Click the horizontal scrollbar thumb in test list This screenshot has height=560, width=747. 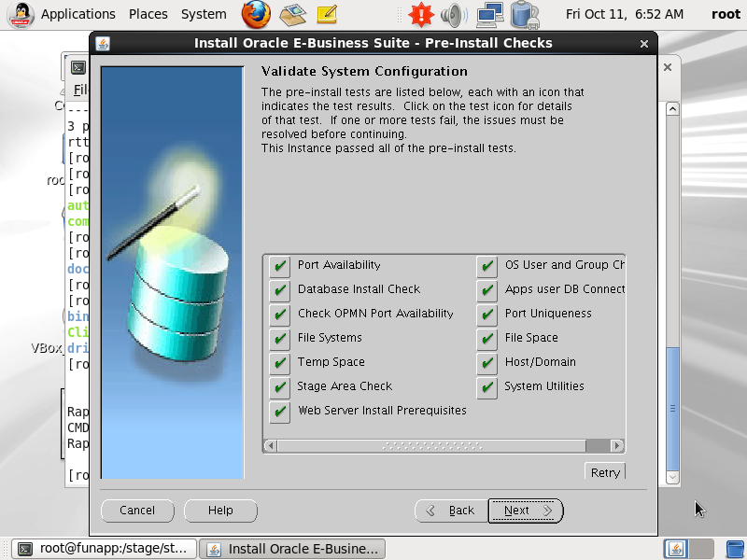tap(431, 446)
